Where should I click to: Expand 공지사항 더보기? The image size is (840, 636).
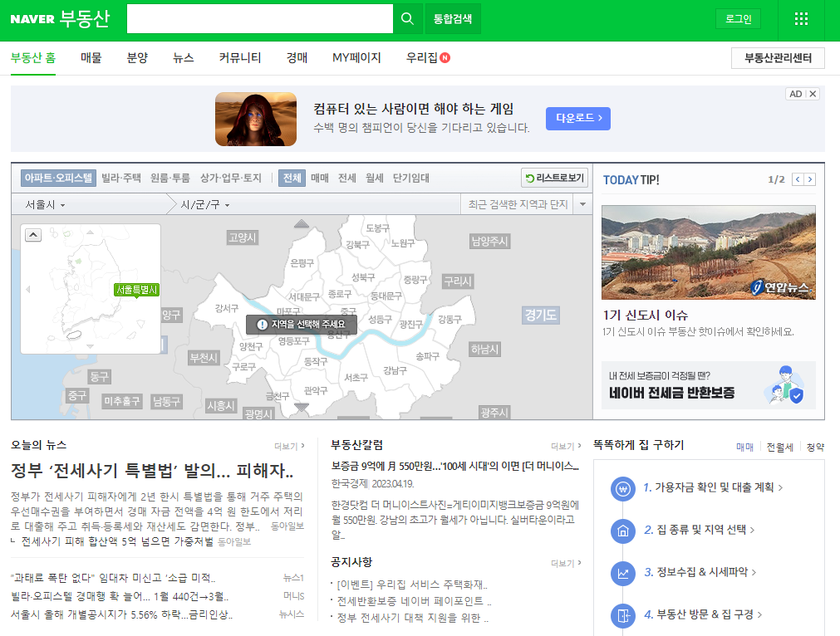click(566, 563)
